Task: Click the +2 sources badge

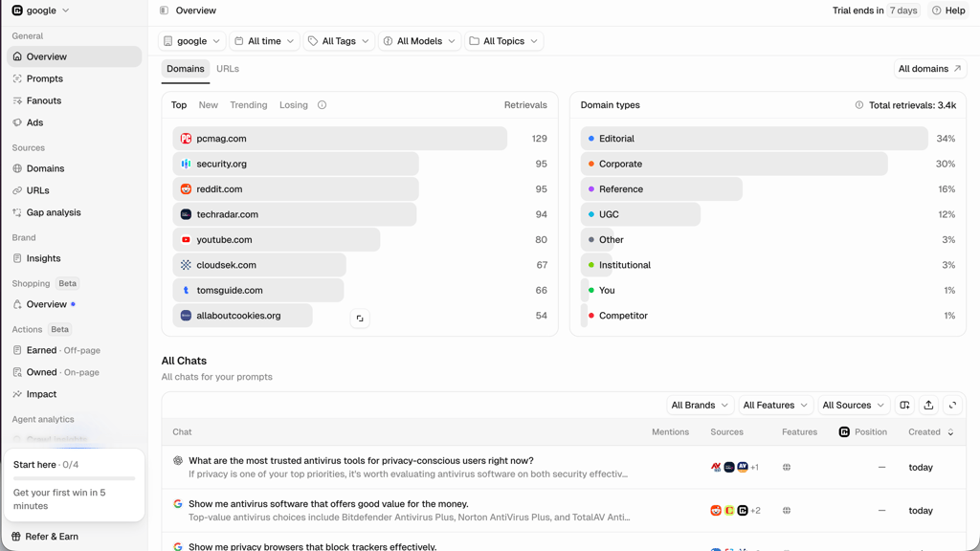Action: point(755,511)
